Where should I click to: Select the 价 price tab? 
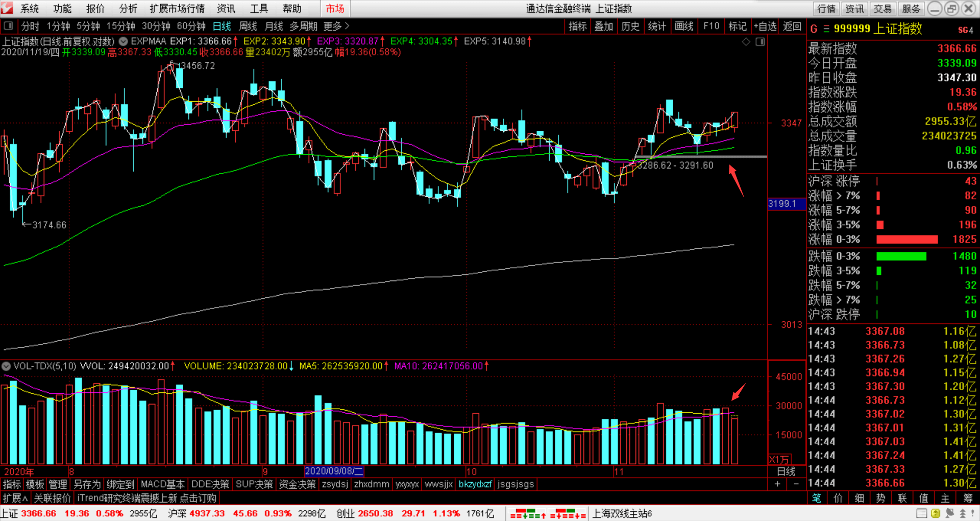point(838,498)
